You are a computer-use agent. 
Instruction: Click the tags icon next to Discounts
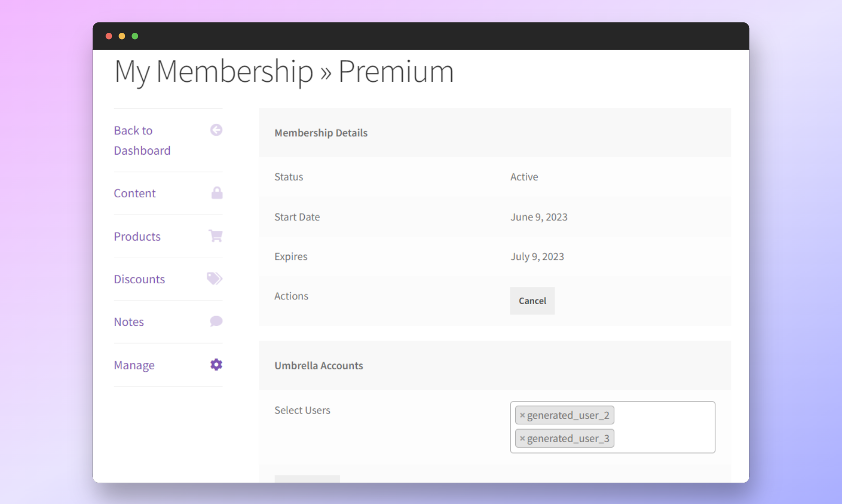[x=215, y=279]
